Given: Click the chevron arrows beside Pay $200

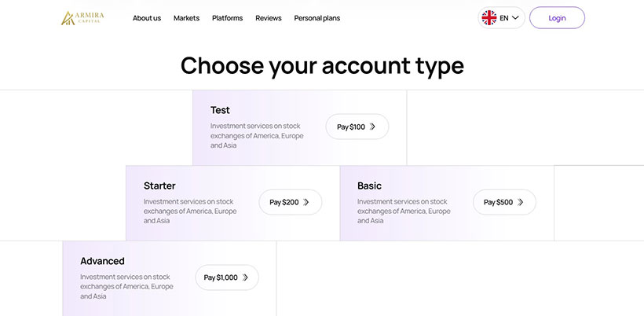Looking at the screenshot, I should click(x=306, y=202).
